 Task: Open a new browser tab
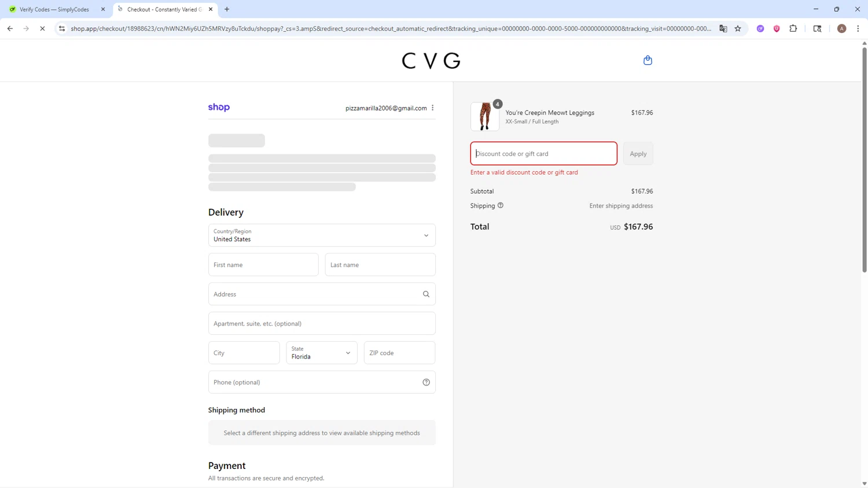tap(227, 9)
